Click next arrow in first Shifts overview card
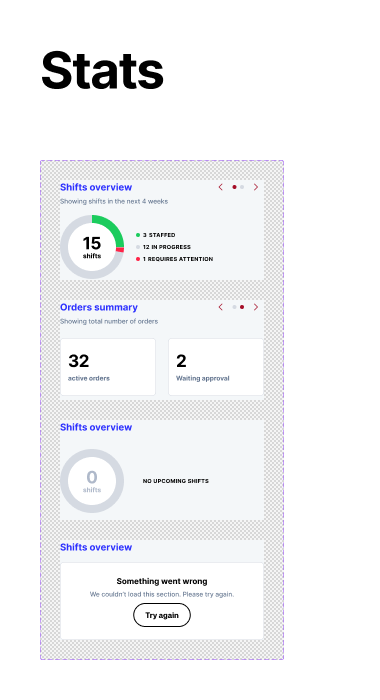The height and width of the screenshot is (700, 380). (x=256, y=187)
